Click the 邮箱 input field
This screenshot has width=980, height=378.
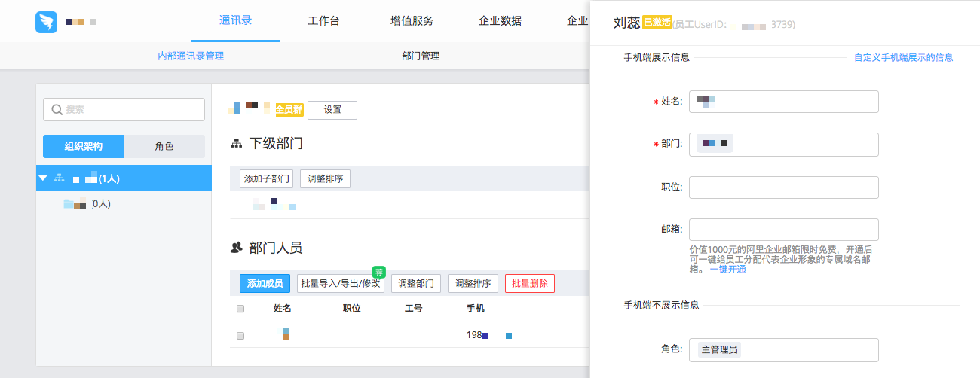click(784, 230)
